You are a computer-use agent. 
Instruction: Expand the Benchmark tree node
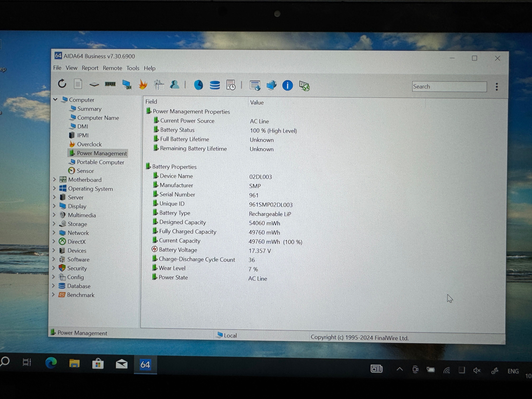tap(53, 294)
